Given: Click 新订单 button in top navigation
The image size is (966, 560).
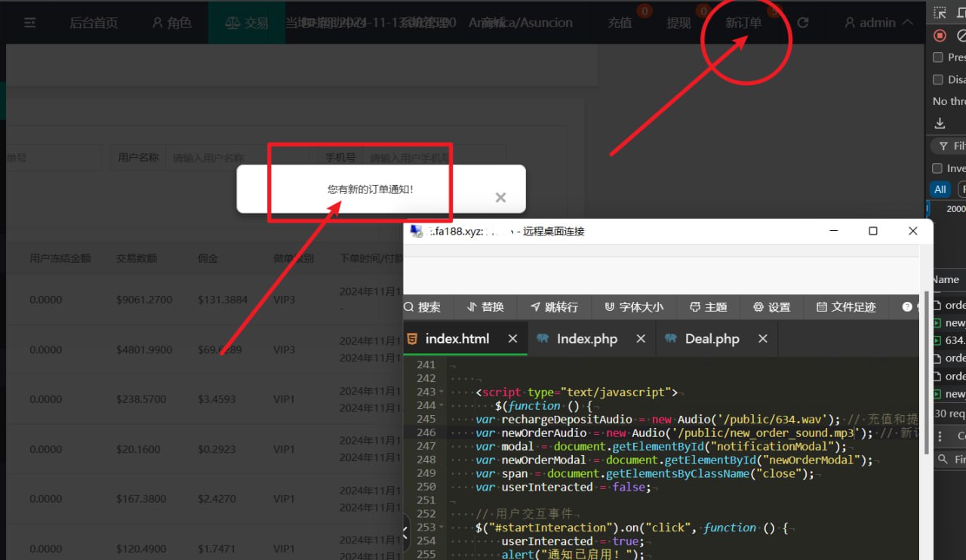Looking at the screenshot, I should pyautogui.click(x=743, y=23).
